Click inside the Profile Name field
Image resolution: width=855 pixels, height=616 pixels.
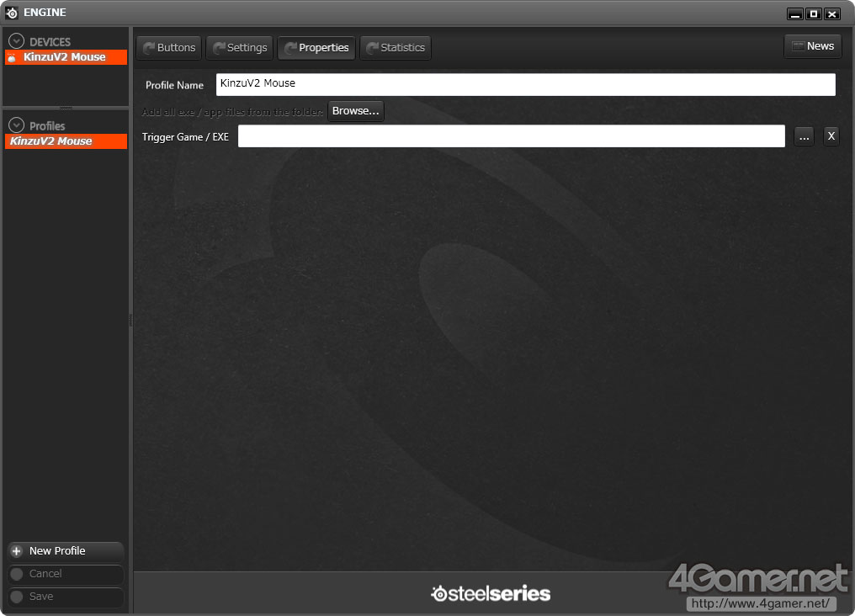click(526, 84)
